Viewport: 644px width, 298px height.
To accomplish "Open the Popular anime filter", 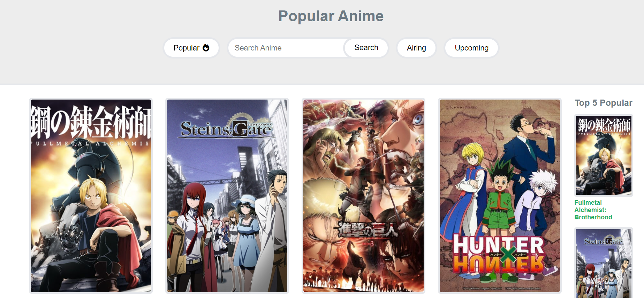I will [191, 48].
